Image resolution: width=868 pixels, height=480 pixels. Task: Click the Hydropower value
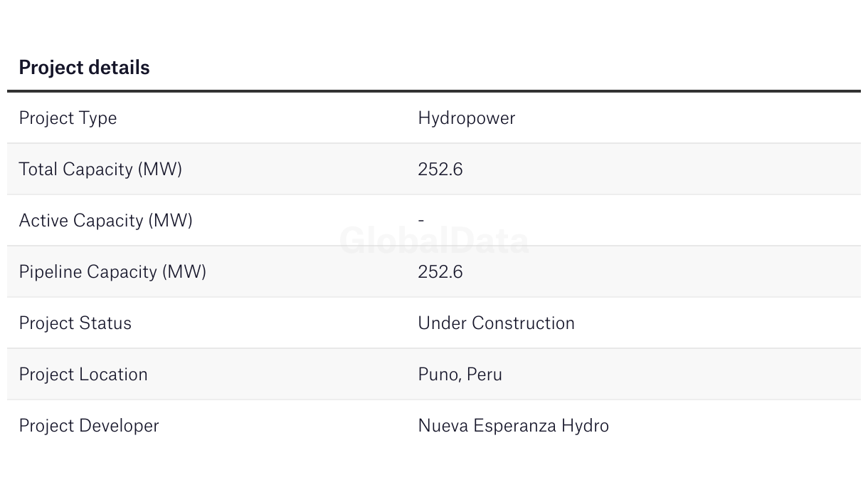coord(467,118)
